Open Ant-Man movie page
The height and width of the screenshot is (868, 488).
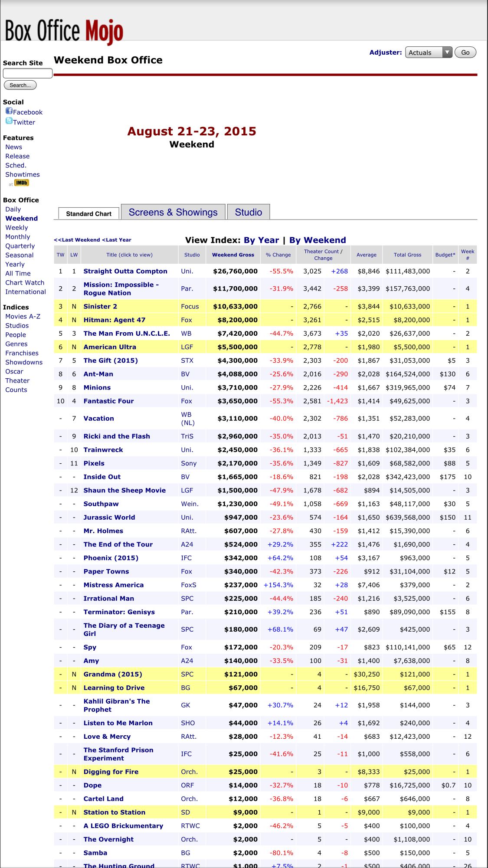tap(98, 374)
